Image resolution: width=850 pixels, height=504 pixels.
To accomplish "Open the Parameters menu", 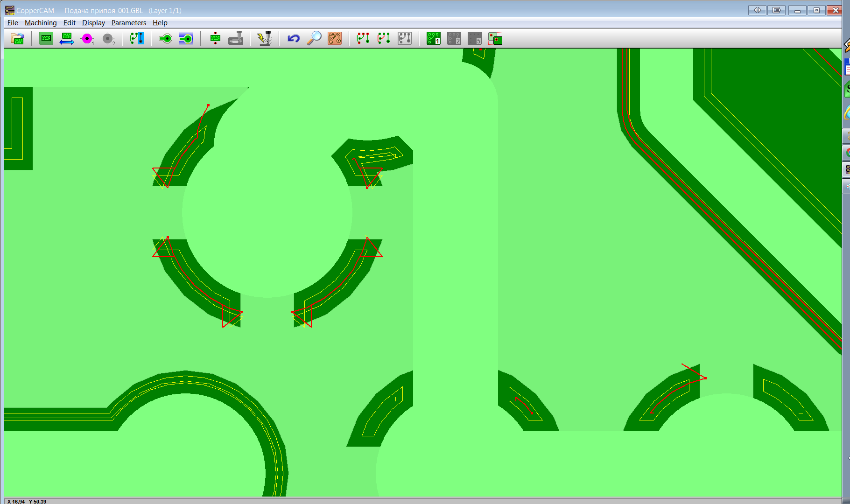I will (128, 23).
